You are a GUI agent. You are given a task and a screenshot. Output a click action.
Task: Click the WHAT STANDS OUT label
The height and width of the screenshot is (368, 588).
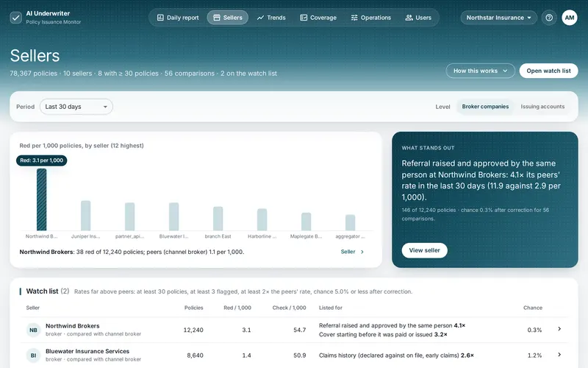click(428, 148)
